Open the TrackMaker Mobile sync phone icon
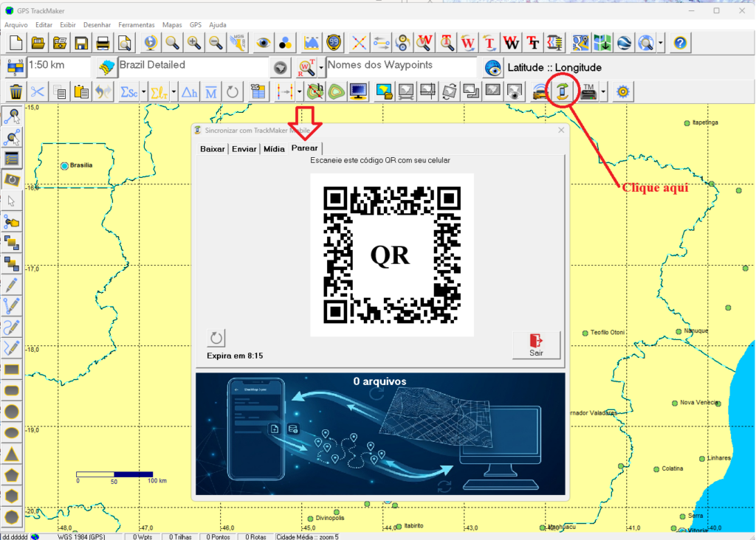Screen dimensions: 756x540 562,91
